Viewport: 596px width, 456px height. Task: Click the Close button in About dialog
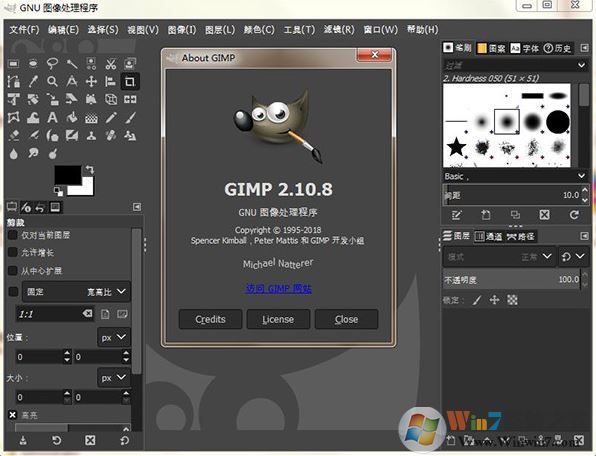click(346, 319)
